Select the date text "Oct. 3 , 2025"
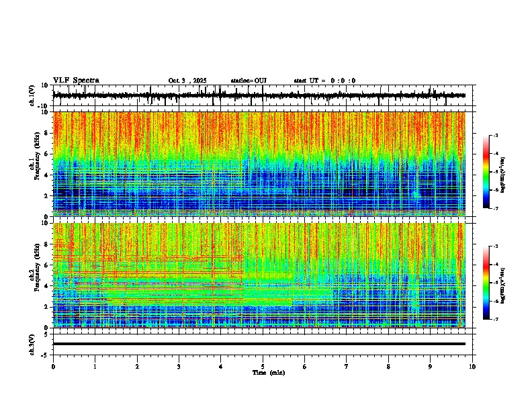Viewport: 532px width, 411px height. point(187,81)
